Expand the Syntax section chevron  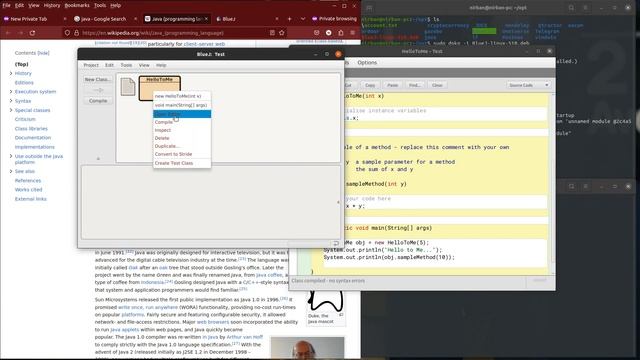pos(11,101)
